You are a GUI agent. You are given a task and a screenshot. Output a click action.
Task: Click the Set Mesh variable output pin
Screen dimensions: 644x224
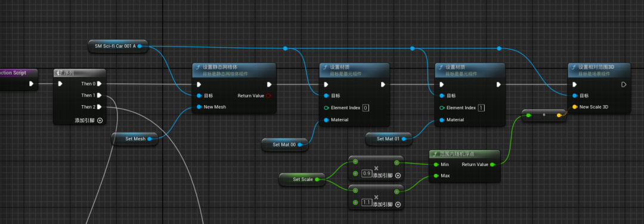[150, 139]
